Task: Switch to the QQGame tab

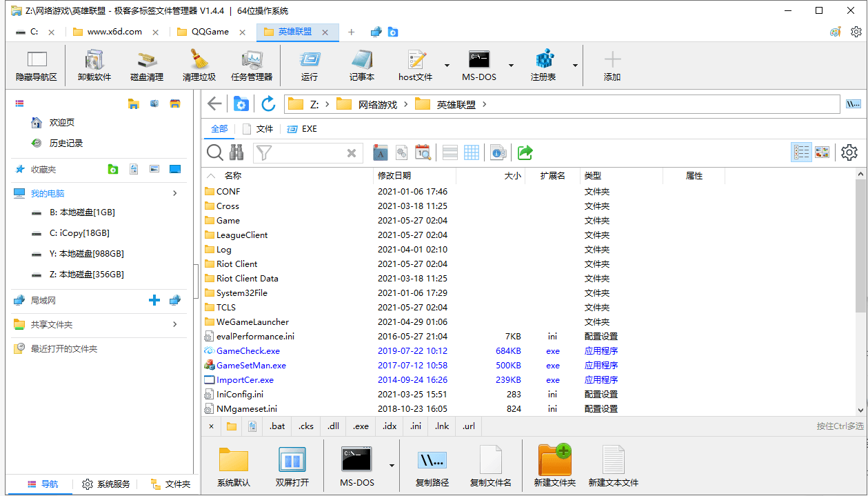Action: 210,32
